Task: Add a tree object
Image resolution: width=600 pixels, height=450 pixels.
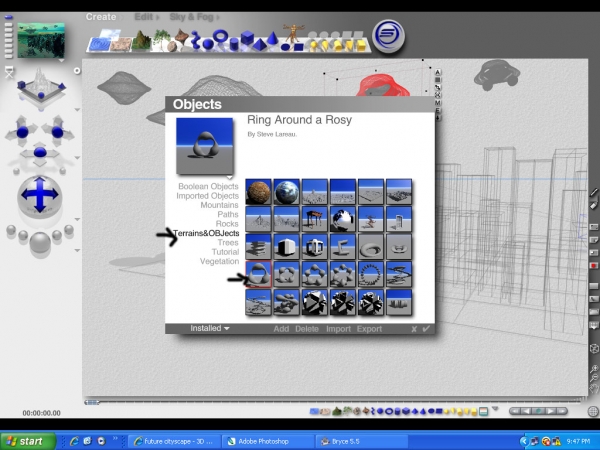Action: click(x=161, y=39)
